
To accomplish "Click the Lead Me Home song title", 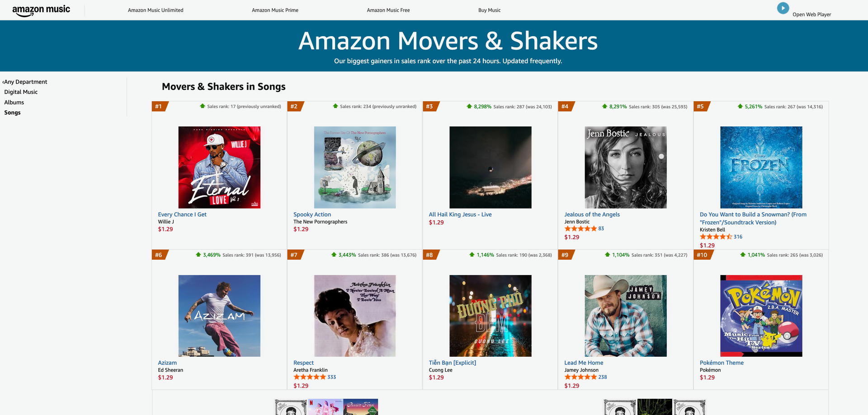I will [x=584, y=363].
